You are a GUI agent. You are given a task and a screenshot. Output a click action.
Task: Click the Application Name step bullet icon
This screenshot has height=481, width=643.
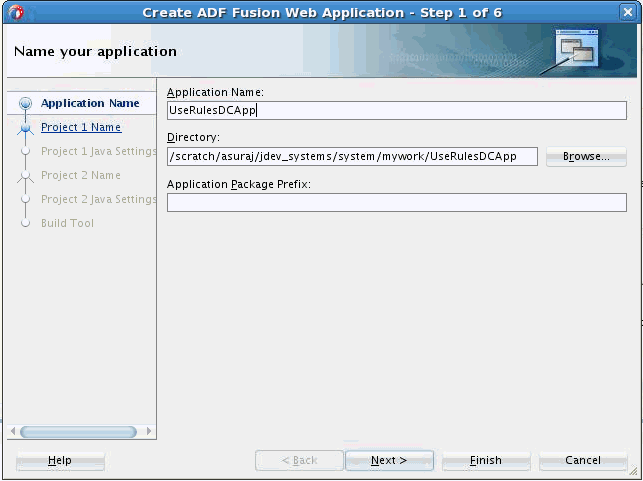[25, 103]
